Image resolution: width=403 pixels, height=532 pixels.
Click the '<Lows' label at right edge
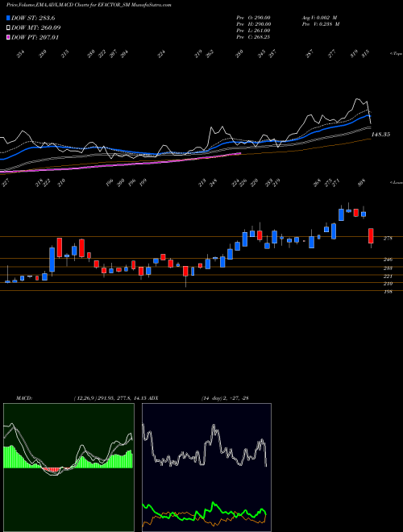tap(397, 182)
